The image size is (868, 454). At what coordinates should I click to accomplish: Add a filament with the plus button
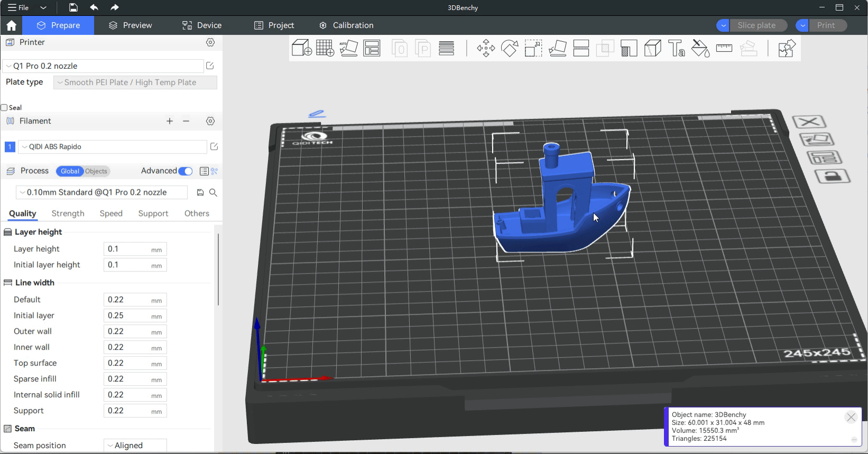[170, 121]
